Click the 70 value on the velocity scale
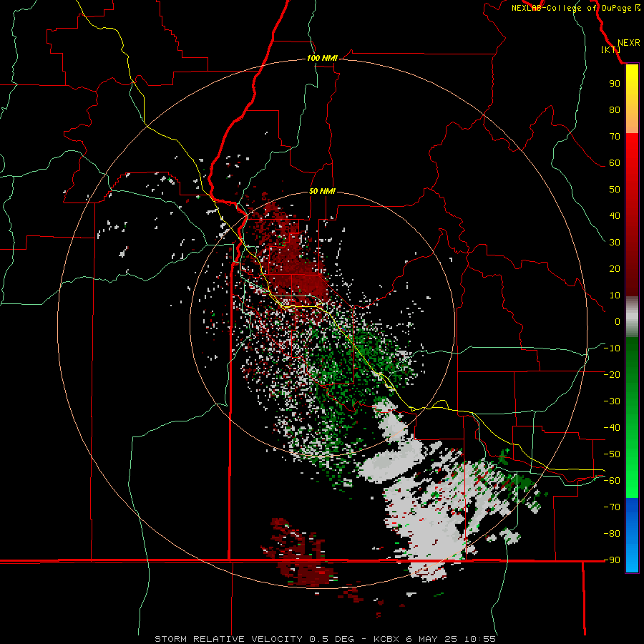 point(615,137)
